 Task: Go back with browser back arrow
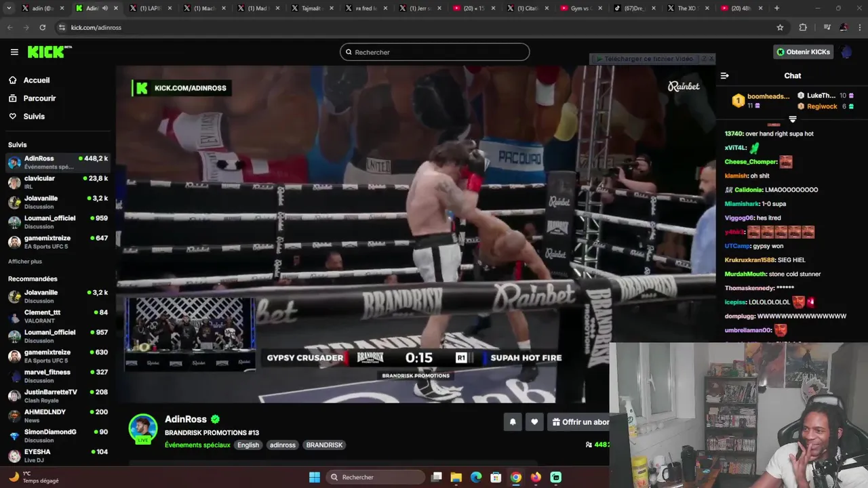click(x=9, y=27)
